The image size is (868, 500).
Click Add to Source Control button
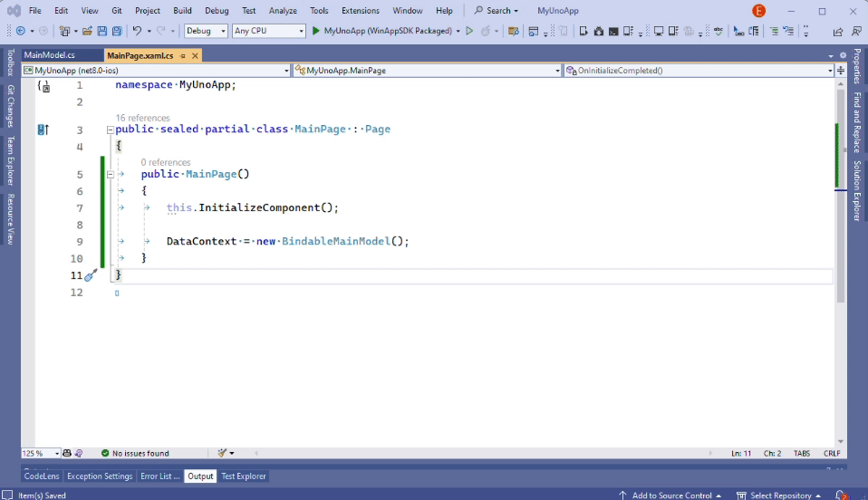(x=670, y=495)
